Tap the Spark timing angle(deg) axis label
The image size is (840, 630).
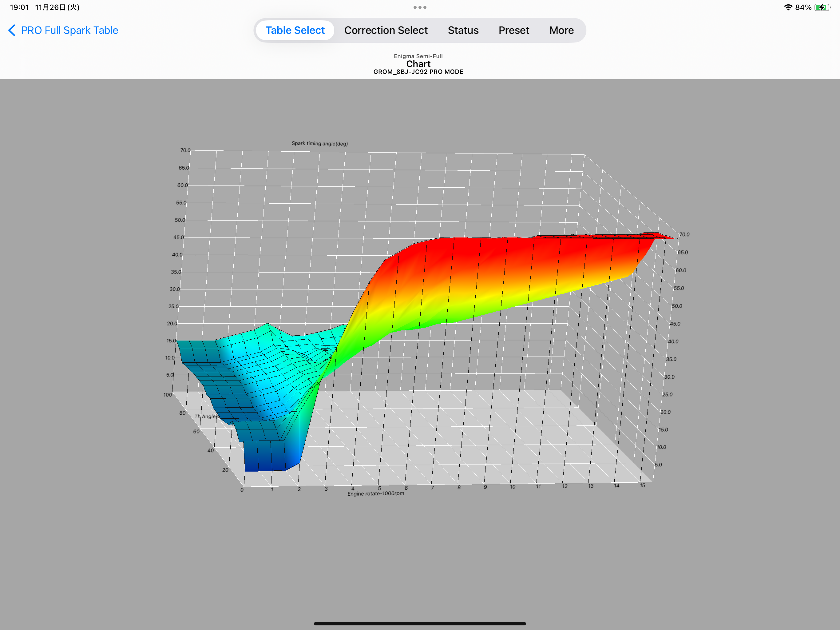[319, 143]
